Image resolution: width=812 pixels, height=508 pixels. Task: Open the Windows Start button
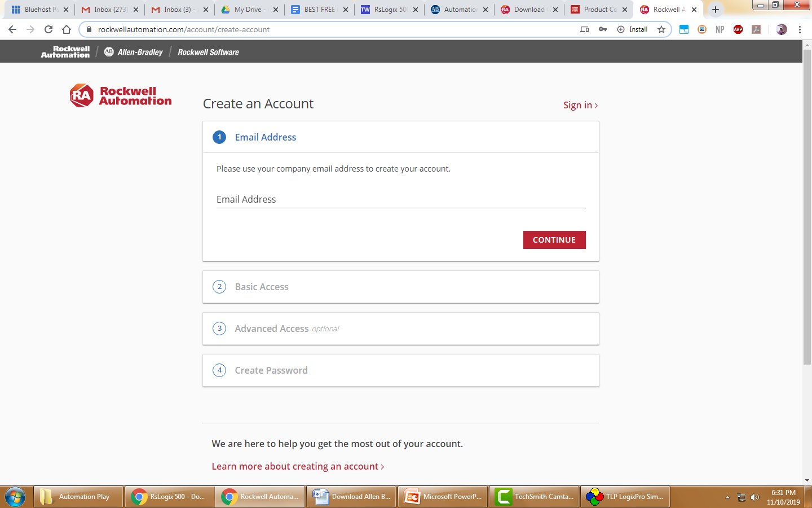coord(15,497)
